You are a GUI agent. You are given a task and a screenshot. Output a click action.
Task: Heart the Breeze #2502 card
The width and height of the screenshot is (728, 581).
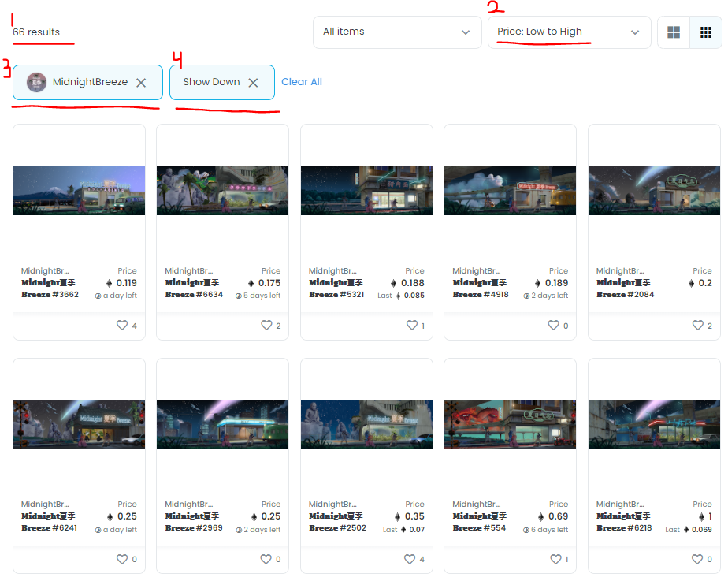(x=410, y=559)
